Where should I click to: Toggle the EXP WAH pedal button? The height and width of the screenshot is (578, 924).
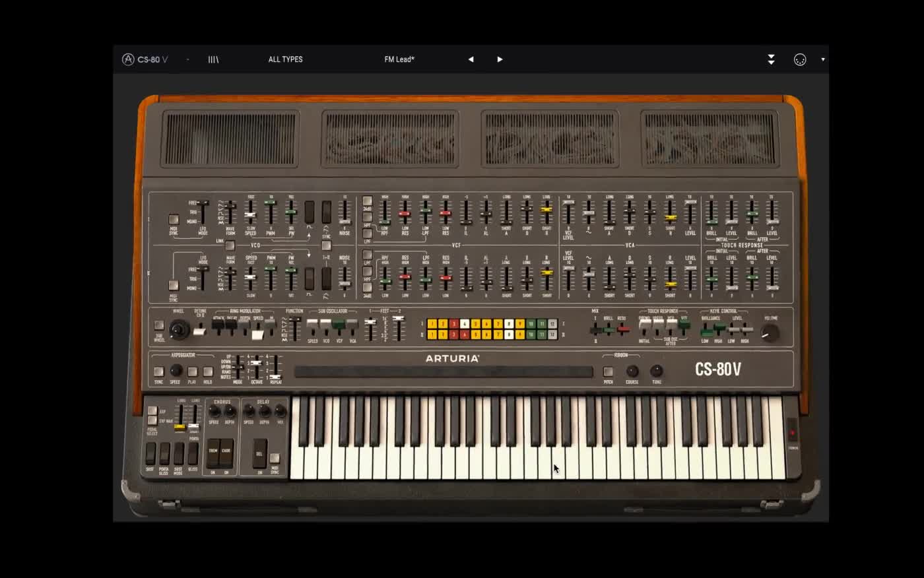tap(152, 420)
